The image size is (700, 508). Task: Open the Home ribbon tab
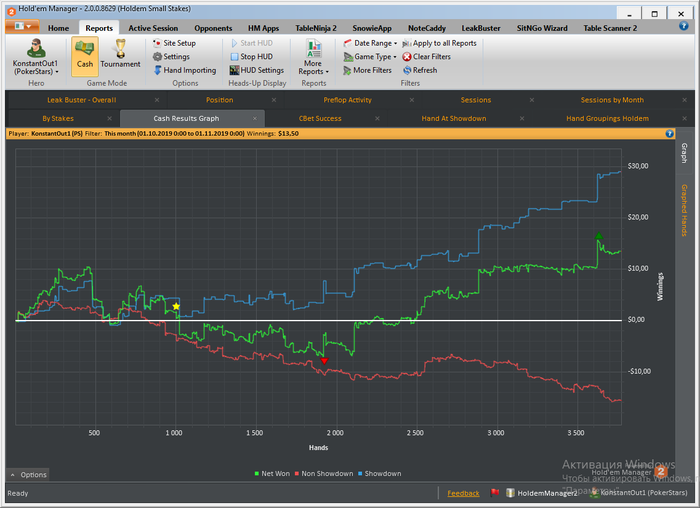point(58,28)
